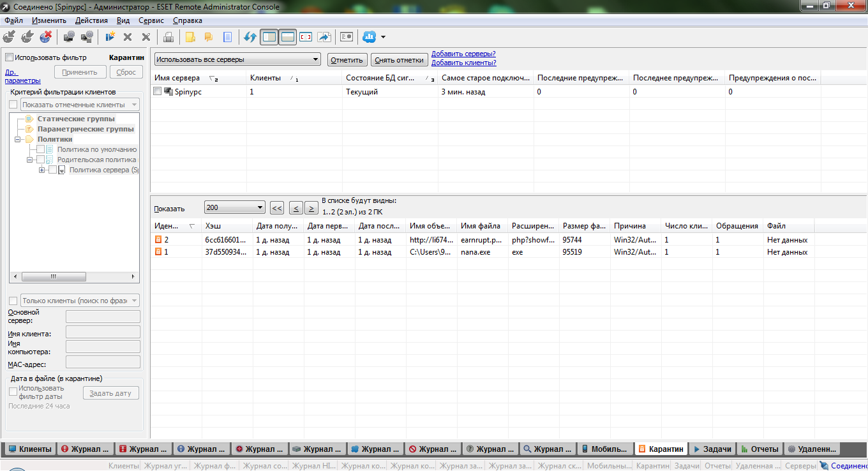Image resolution: width=868 pixels, height=471 pixels.
Task: Click the MAC-адрес input field
Action: click(103, 362)
